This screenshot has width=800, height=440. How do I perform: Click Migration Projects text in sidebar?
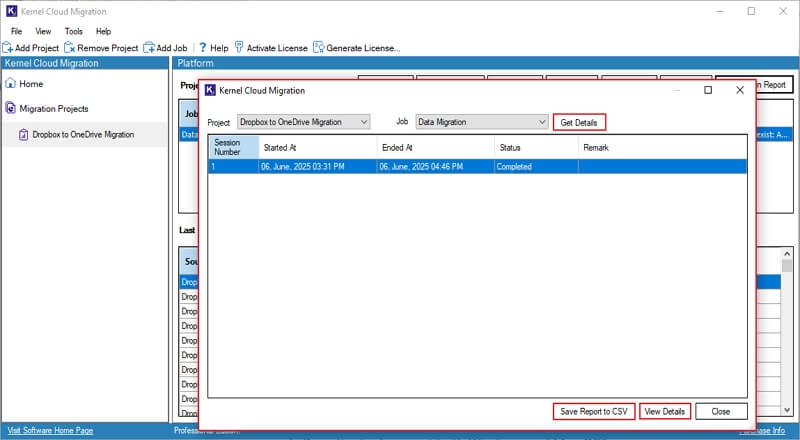(54, 109)
